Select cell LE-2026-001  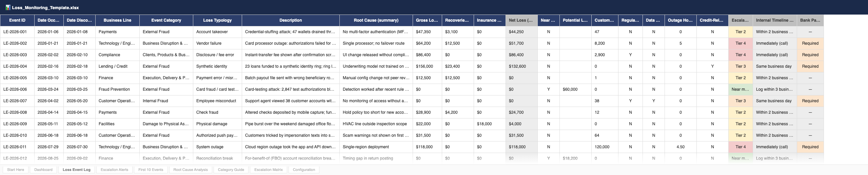click(x=17, y=32)
